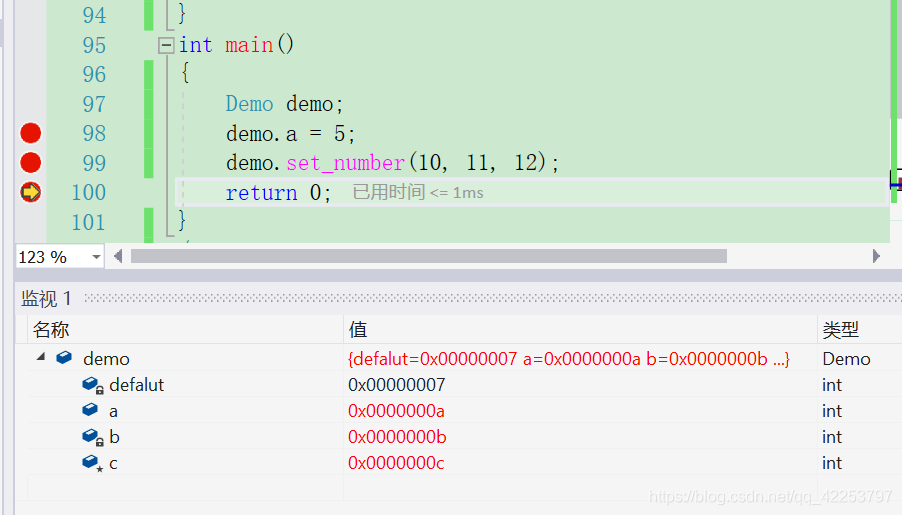The image size is (902, 515).
Task: Click the public field icon for a
Action: click(90, 410)
